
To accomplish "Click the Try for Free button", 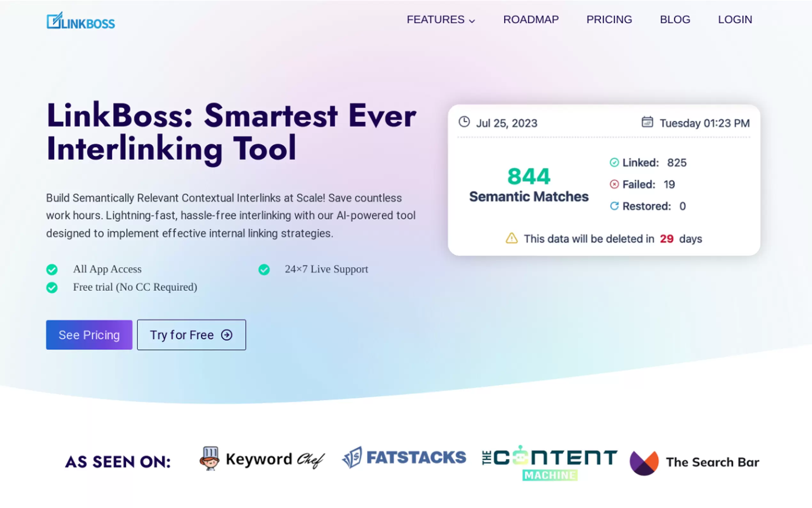I will (x=191, y=335).
